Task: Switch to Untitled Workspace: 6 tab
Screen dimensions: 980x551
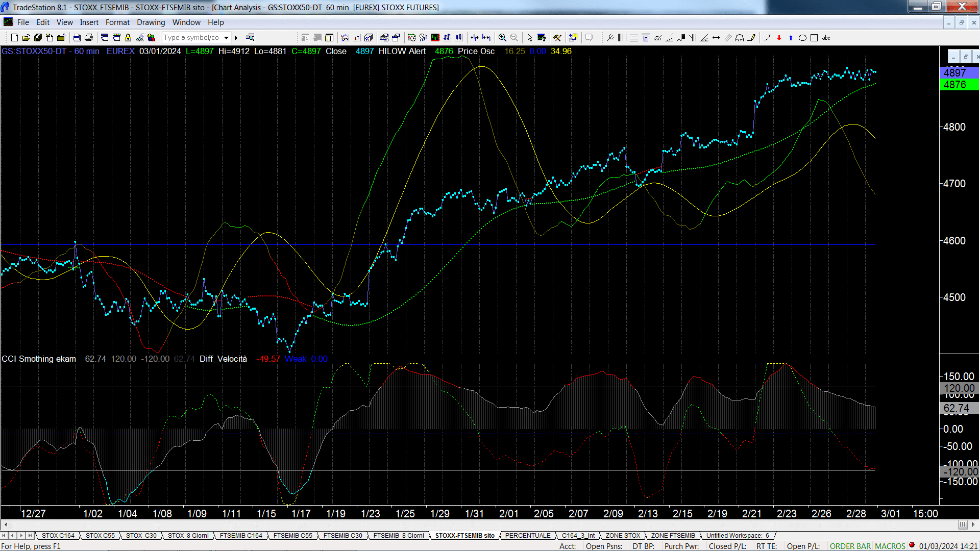Action: [x=737, y=536]
